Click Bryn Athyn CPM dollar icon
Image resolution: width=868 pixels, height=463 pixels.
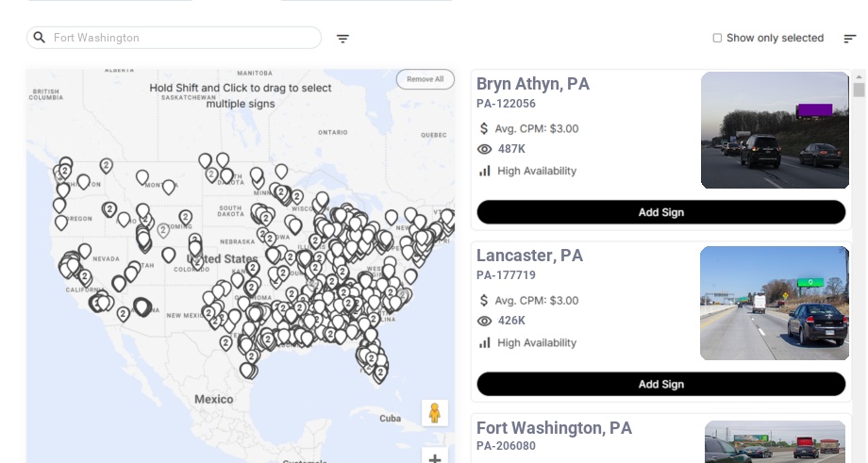point(485,128)
